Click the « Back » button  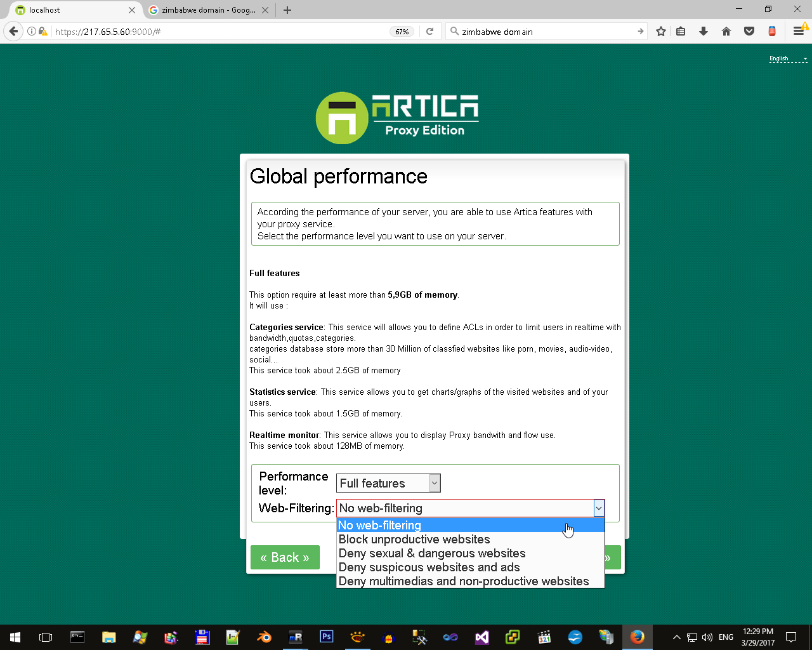coord(285,557)
